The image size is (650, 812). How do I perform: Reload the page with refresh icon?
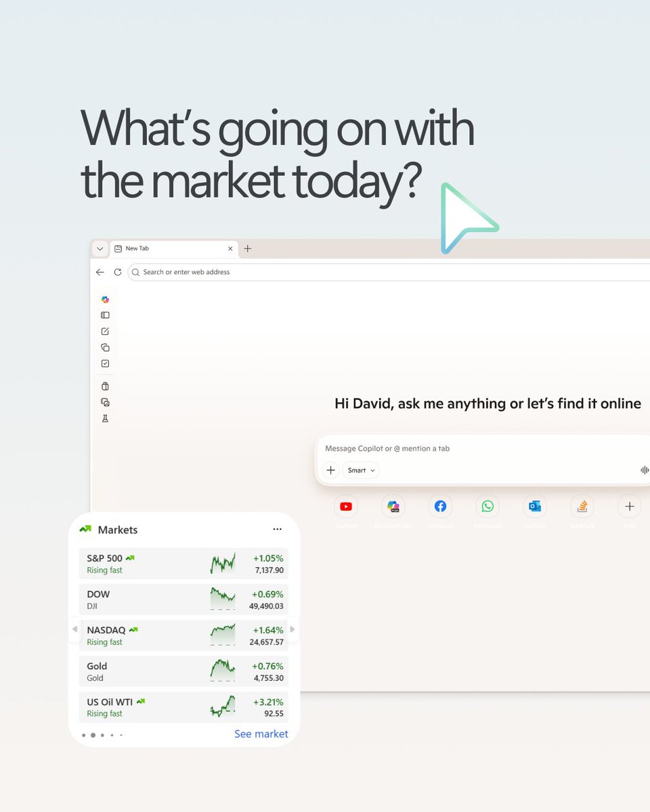[x=117, y=272]
